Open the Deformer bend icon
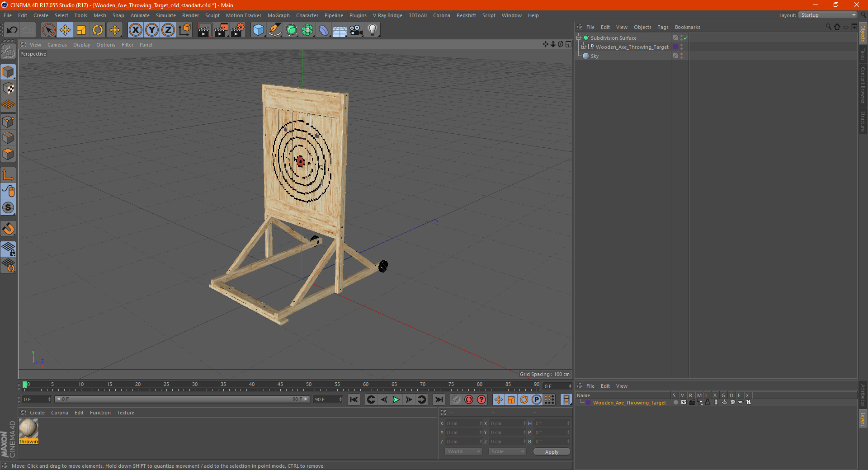 pyautogui.click(x=324, y=30)
